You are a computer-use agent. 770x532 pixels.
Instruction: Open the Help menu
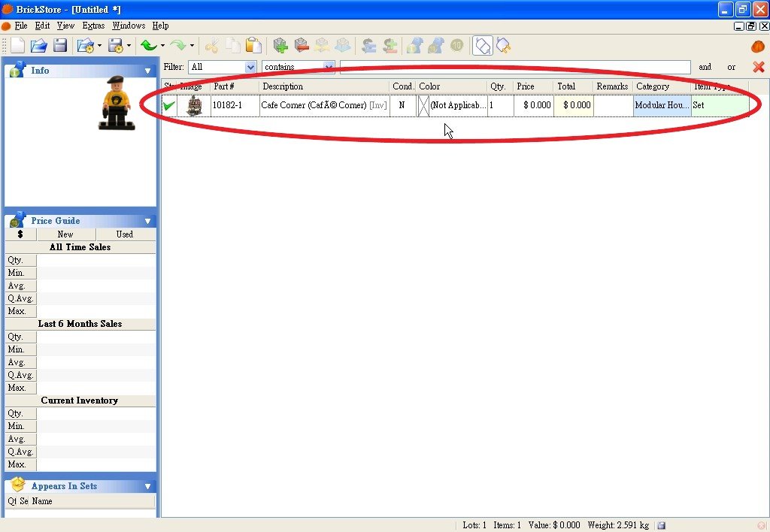coord(161,26)
